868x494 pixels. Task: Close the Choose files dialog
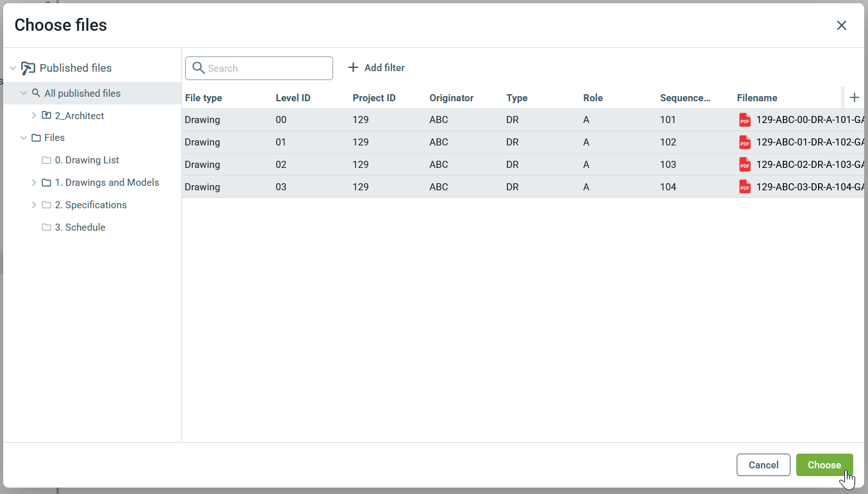(841, 25)
